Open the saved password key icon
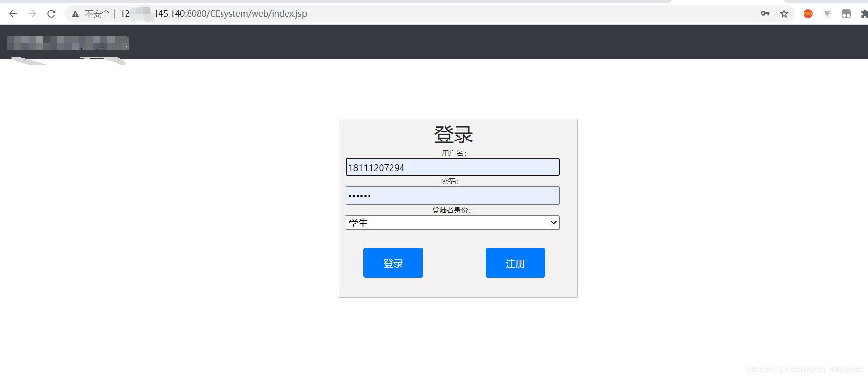 tap(765, 14)
